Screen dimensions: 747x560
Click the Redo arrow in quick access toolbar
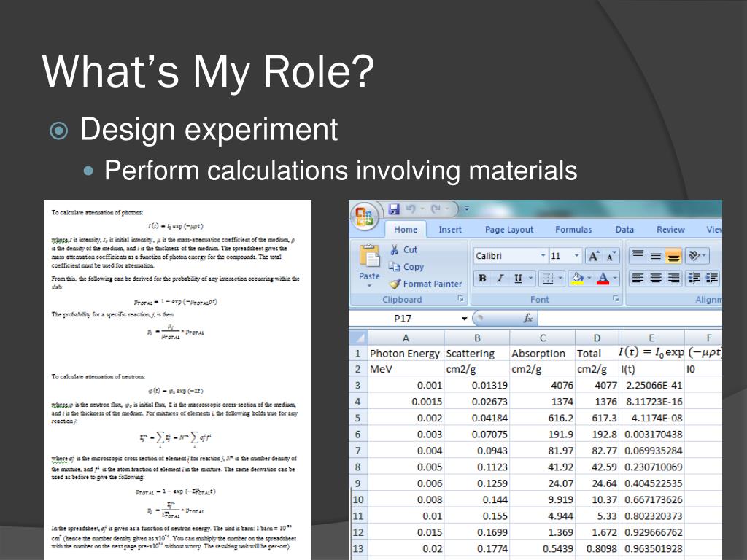coord(435,209)
